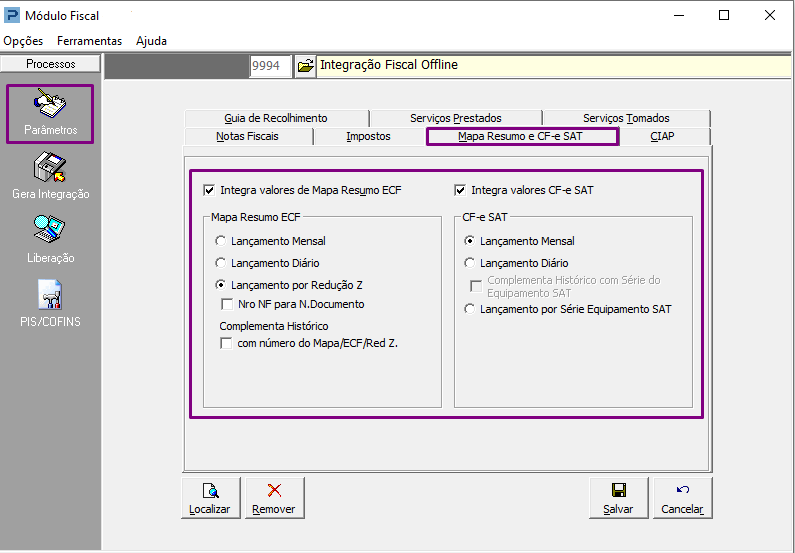Screen dimensions: 795x553
Task: Open the Mapa Resumo e CF-e SAT tab
Action: coord(522,136)
